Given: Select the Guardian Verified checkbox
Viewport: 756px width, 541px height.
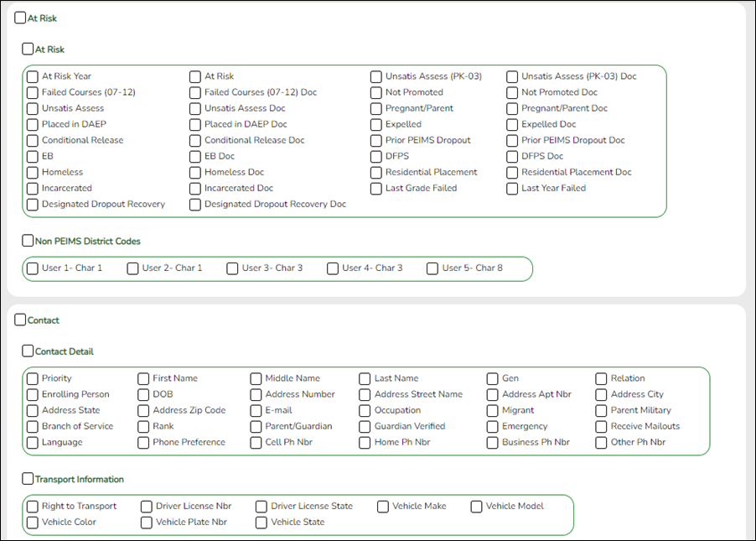Looking at the screenshot, I should click(x=364, y=426).
